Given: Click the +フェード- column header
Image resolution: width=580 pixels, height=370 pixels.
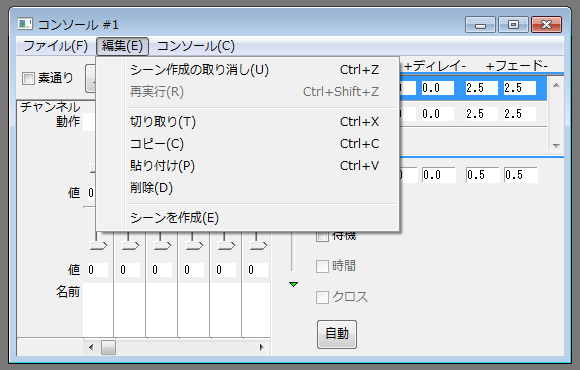Looking at the screenshot, I should 516,66.
